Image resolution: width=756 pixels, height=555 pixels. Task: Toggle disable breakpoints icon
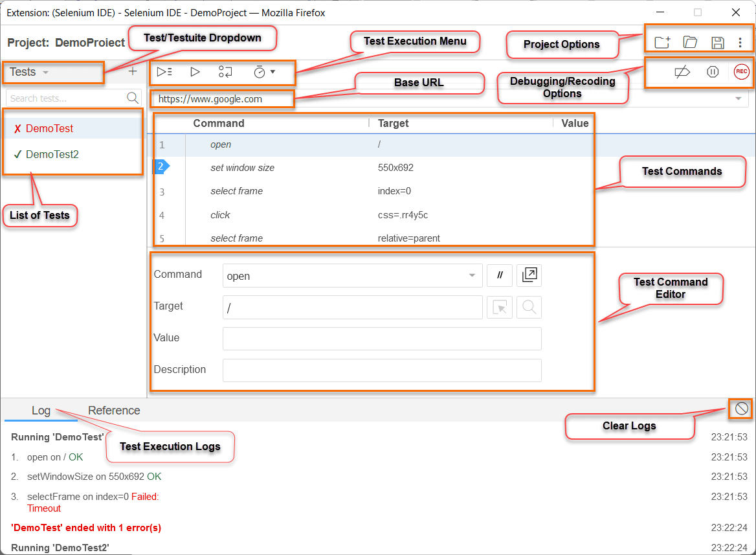coord(682,72)
